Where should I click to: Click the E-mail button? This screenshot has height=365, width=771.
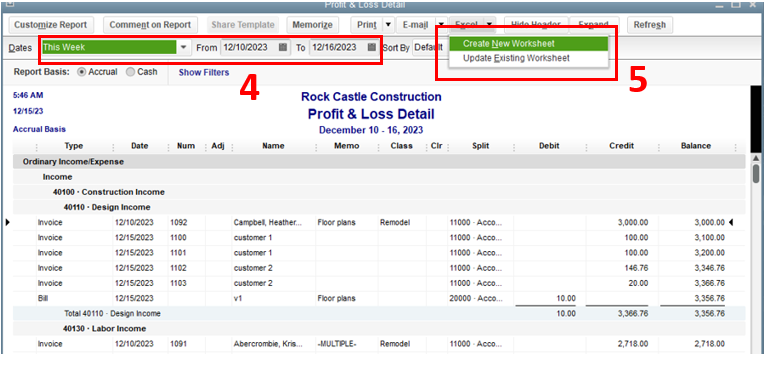pos(415,25)
